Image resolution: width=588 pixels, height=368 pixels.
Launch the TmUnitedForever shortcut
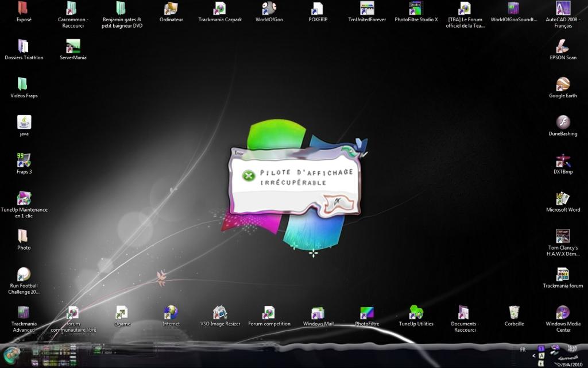coord(367,9)
